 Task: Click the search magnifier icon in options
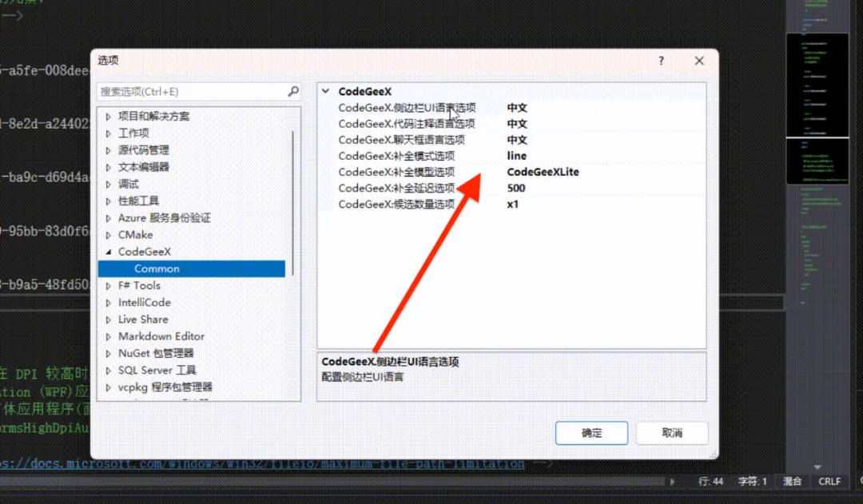(293, 91)
